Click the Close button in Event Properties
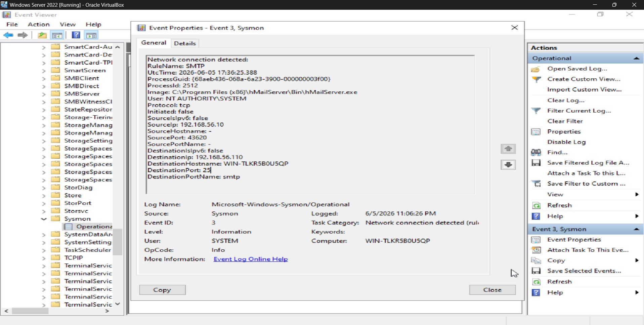The height and width of the screenshot is (325, 644). (492, 290)
